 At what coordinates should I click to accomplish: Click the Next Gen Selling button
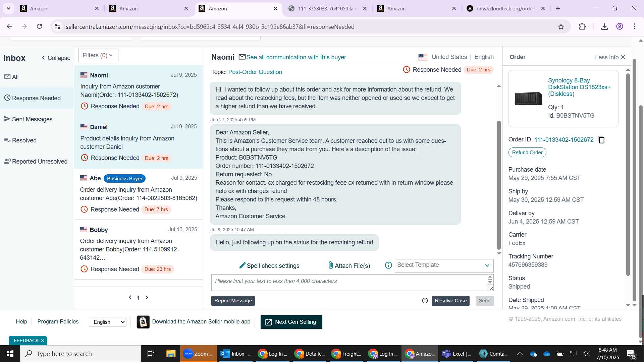point(291,322)
